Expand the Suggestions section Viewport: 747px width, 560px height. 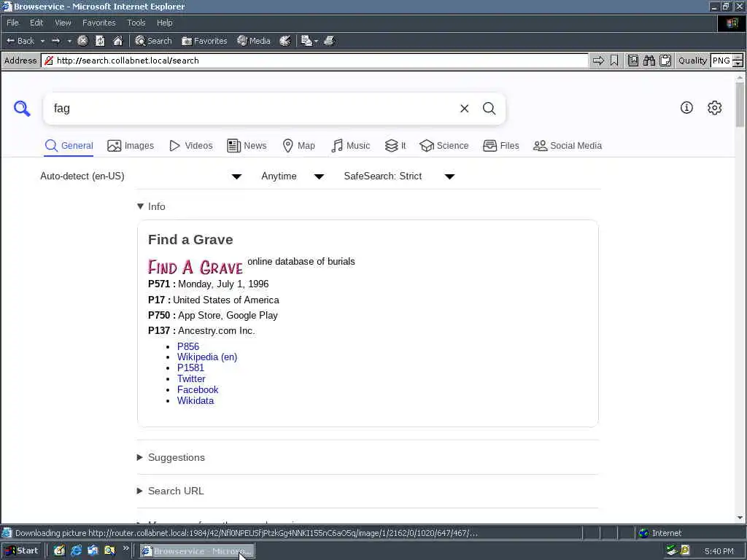pos(171,458)
